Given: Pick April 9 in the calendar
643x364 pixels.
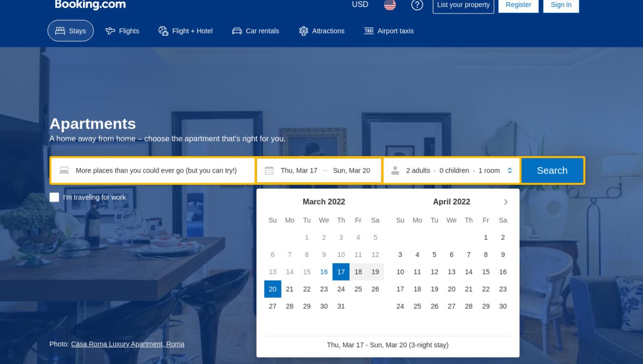Looking at the screenshot, I should click(503, 255).
